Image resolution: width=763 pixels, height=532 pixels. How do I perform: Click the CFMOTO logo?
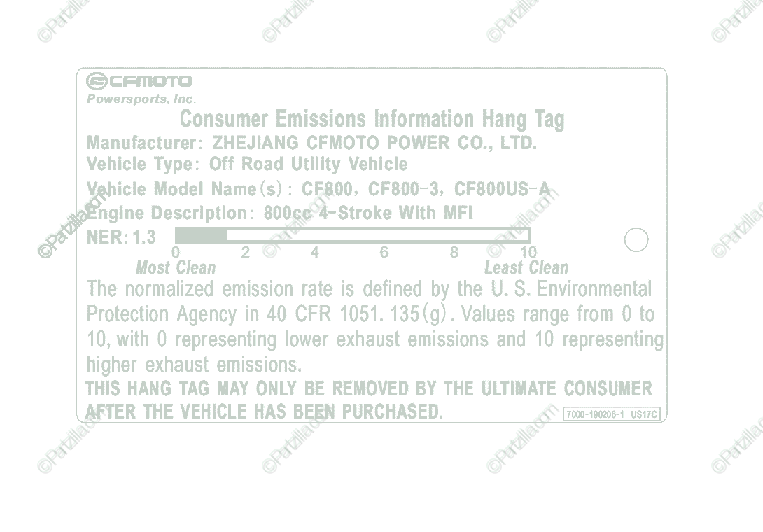pyautogui.click(x=139, y=81)
